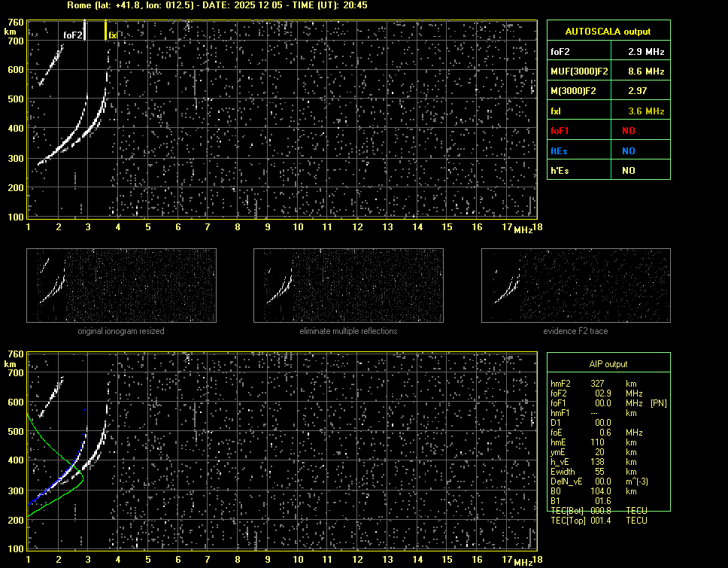
Task: Open the original ionogram resized thumbnail
Action: pyautogui.click(x=121, y=286)
